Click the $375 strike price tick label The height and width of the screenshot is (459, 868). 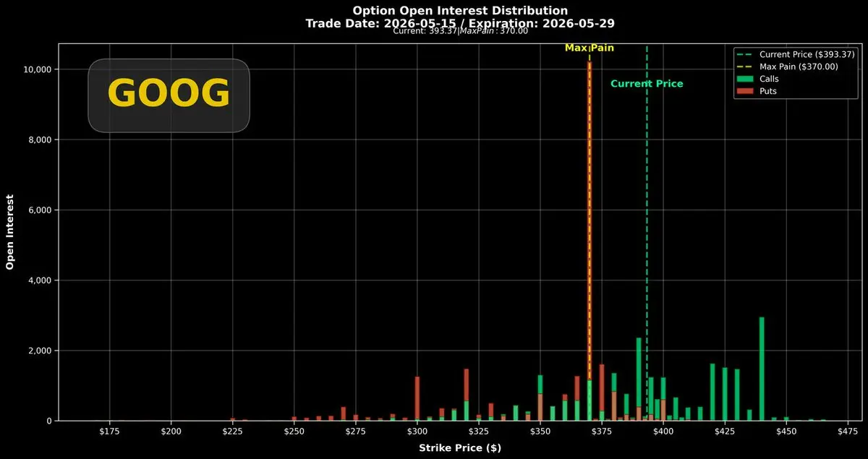tap(602, 431)
